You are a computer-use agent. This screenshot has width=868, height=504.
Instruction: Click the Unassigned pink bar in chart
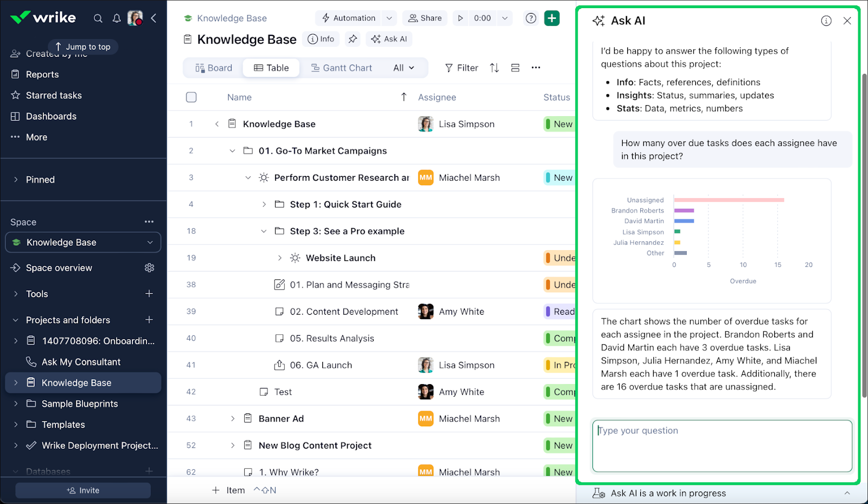click(x=729, y=200)
